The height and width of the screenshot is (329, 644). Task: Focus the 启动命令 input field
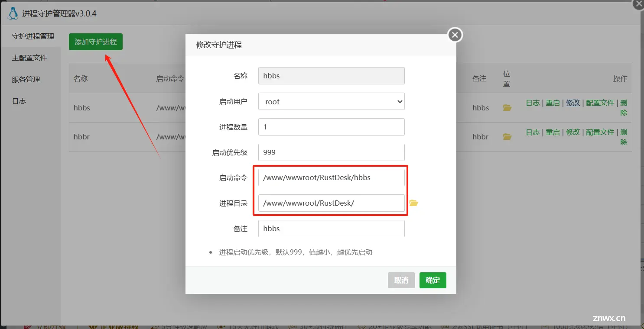coord(332,177)
